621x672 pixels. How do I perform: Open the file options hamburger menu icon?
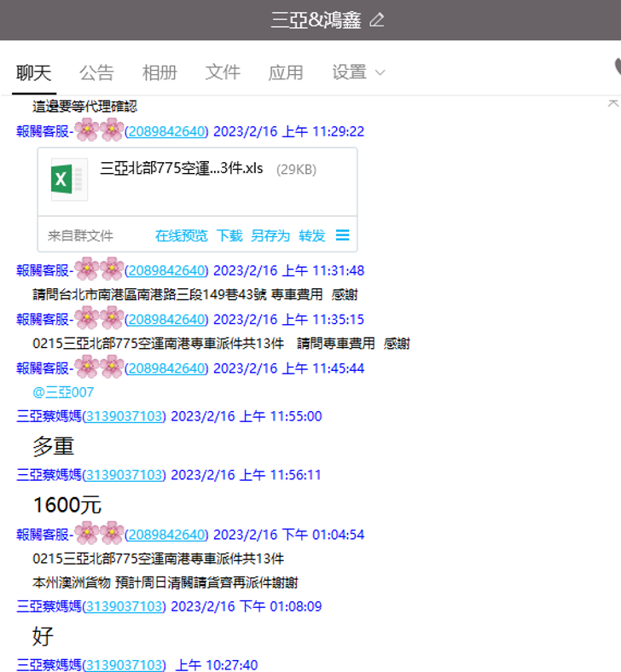tap(342, 235)
